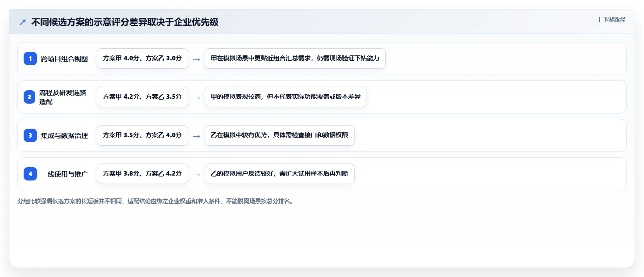Open the note 乙的模拟用户反馈较好
This screenshot has width=644, height=277.
click(x=279, y=174)
